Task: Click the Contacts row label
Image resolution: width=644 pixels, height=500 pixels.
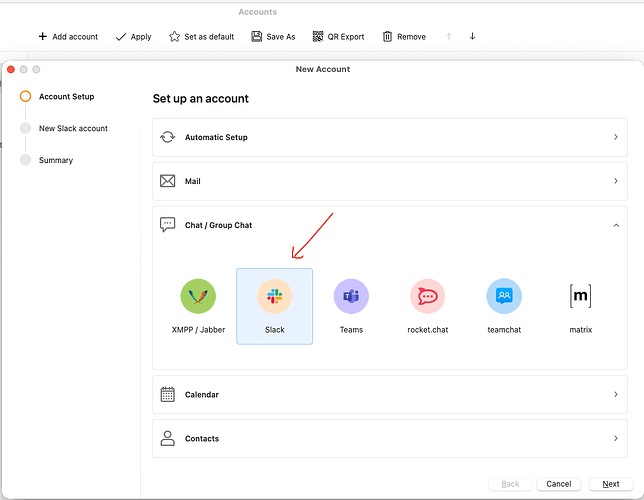Action: pyautogui.click(x=202, y=439)
